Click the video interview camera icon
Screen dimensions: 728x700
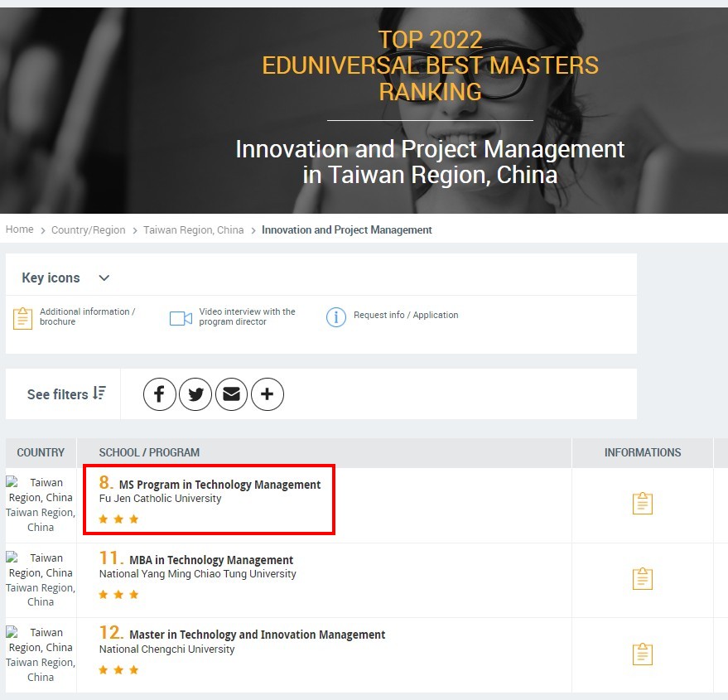tap(181, 318)
